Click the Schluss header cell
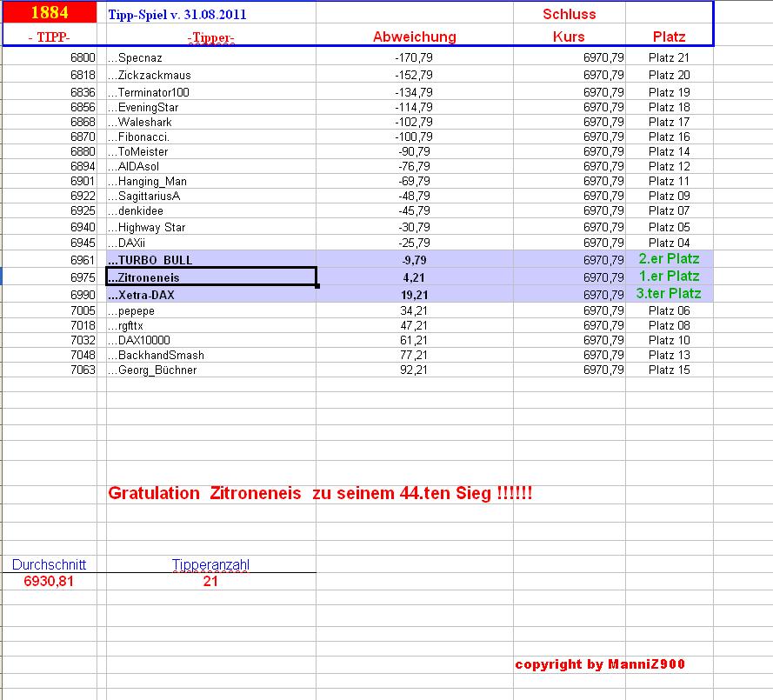The image size is (773, 700). click(x=570, y=14)
